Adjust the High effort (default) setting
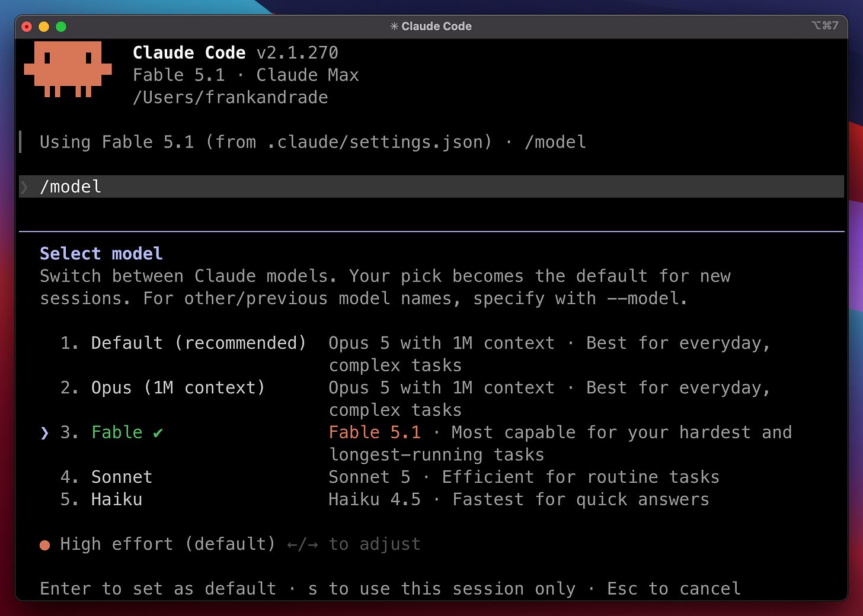 167,544
